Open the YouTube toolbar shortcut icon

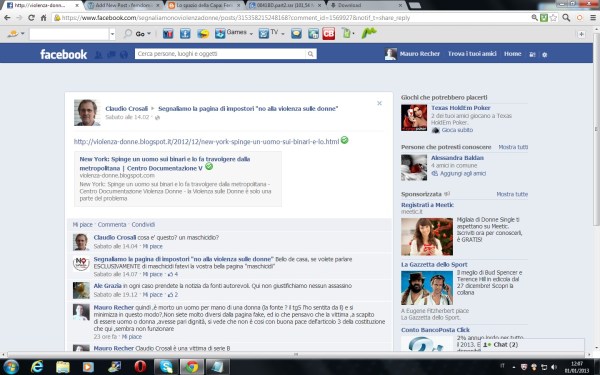(x=168, y=34)
